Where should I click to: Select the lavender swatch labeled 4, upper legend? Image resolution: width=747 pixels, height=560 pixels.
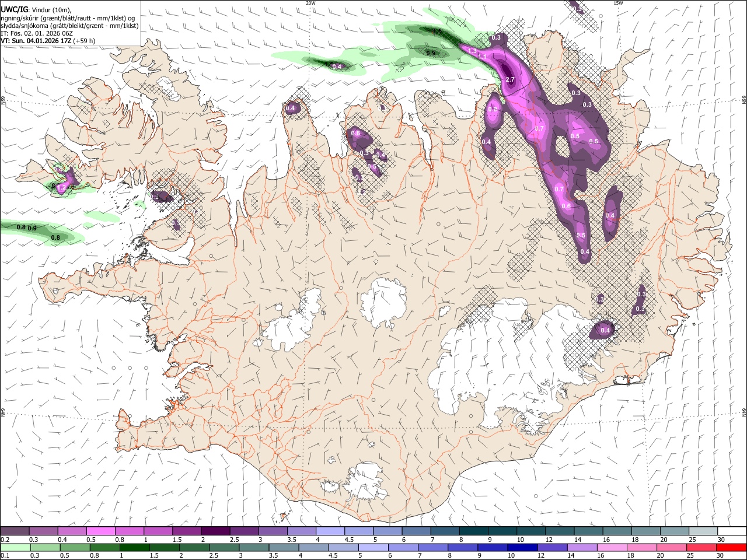[330, 531]
